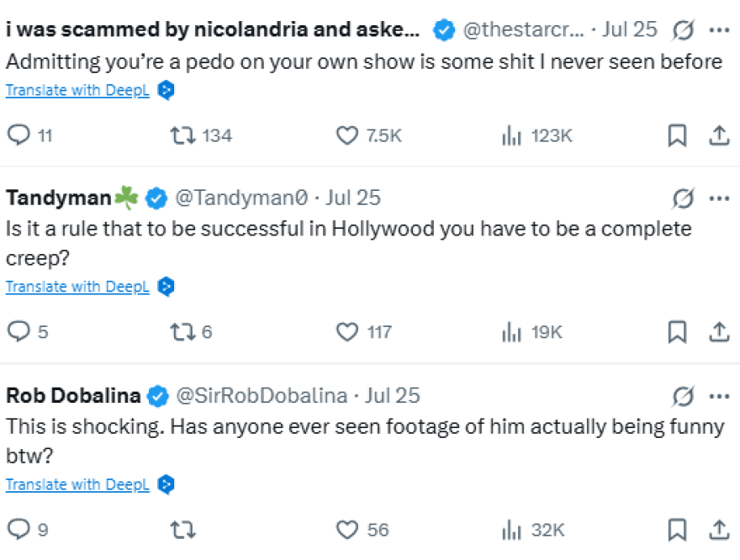Bookmark the first tweet about the show
The height and width of the screenshot is (560, 740).
click(677, 135)
